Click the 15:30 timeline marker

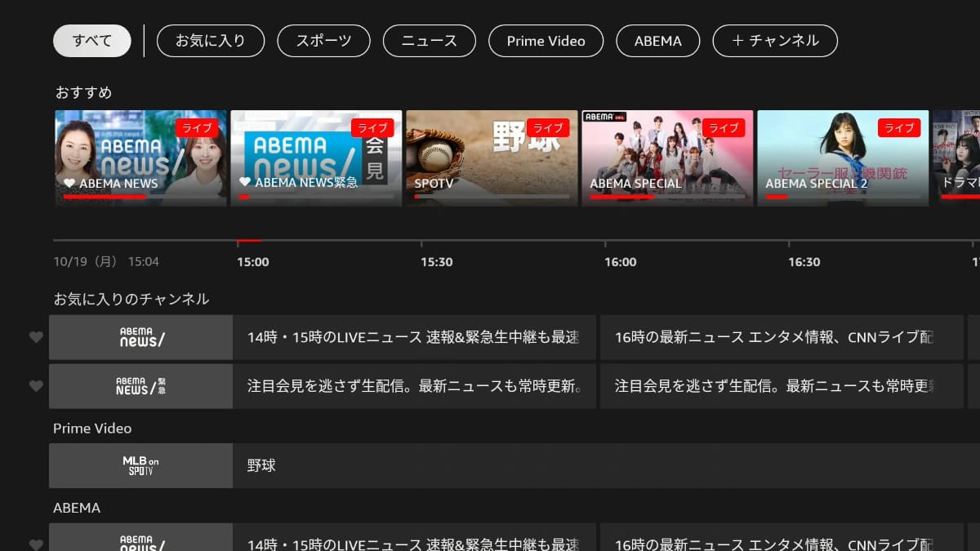tap(437, 262)
